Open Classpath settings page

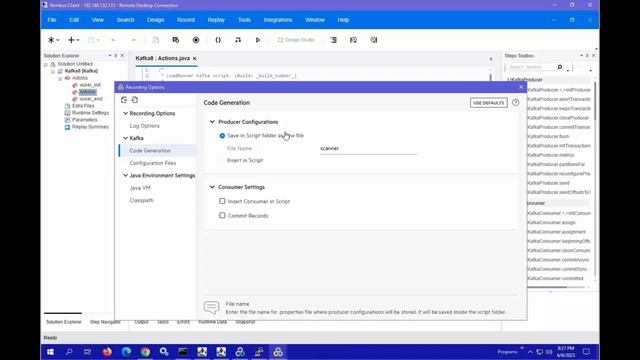[142, 200]
